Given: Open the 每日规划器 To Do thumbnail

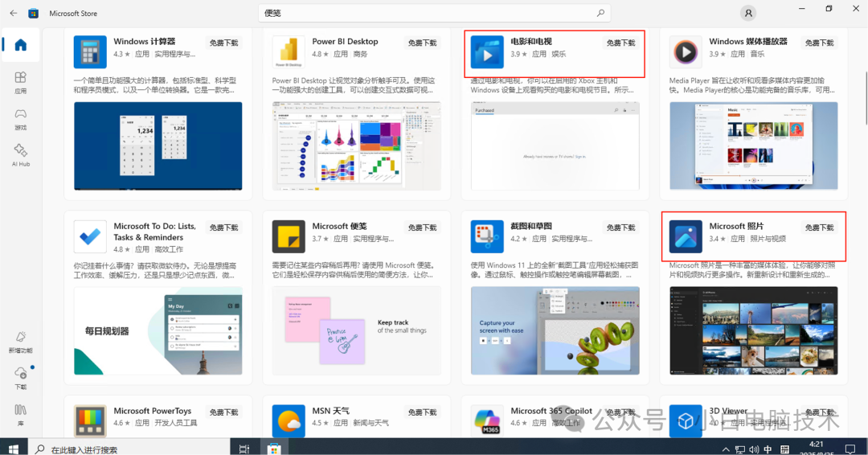Looking at the screenshot, I should pyautogui.click(x=158, y=331).
